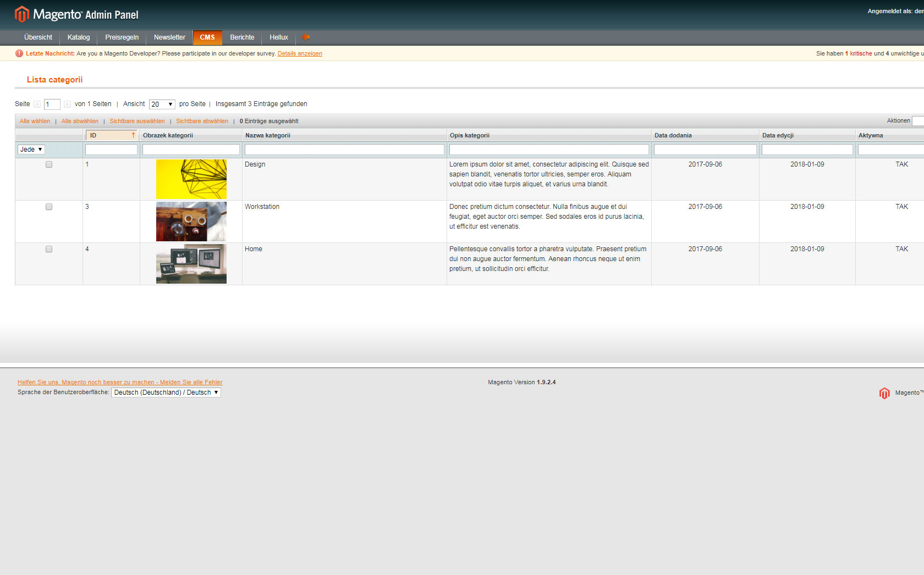Open the CMS menu

point(207,37)
